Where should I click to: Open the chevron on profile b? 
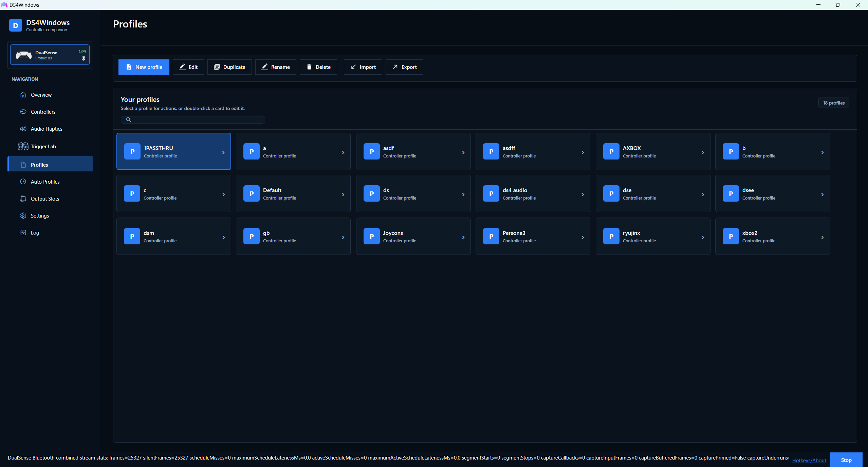pos(822,152)
